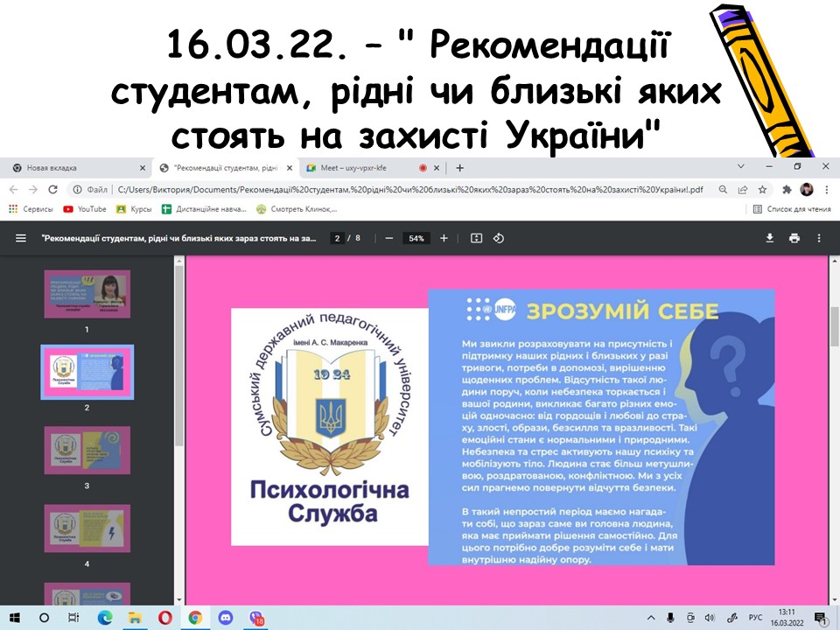Download the PDF file
Viewport: 840px width, 630px height.
[x=770, y=238]
